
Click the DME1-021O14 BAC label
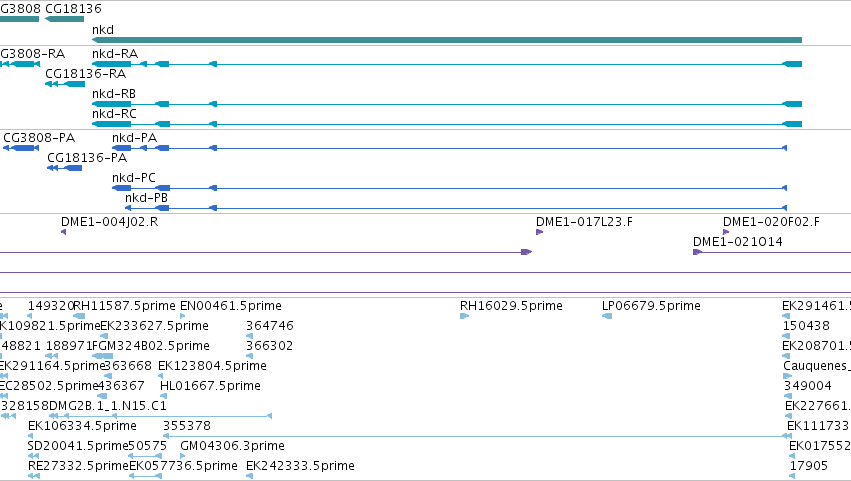tap(738, 242)
